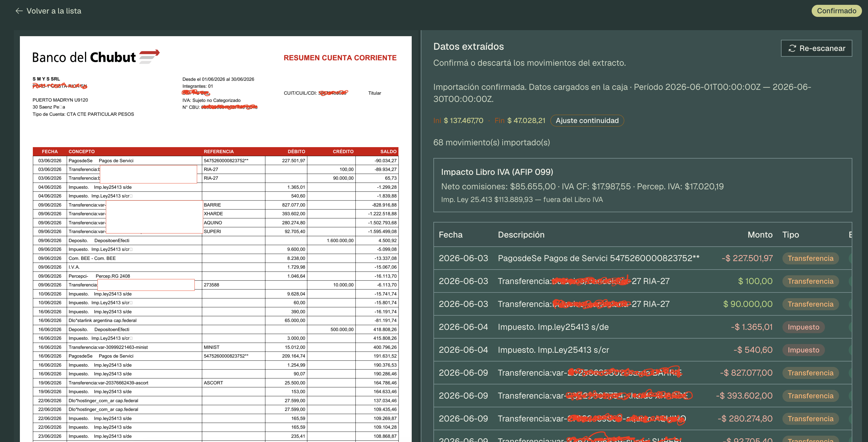The image size is (868, 442).
Task: Click the amount $ 90.000,00
Action: tap(748, 304)
